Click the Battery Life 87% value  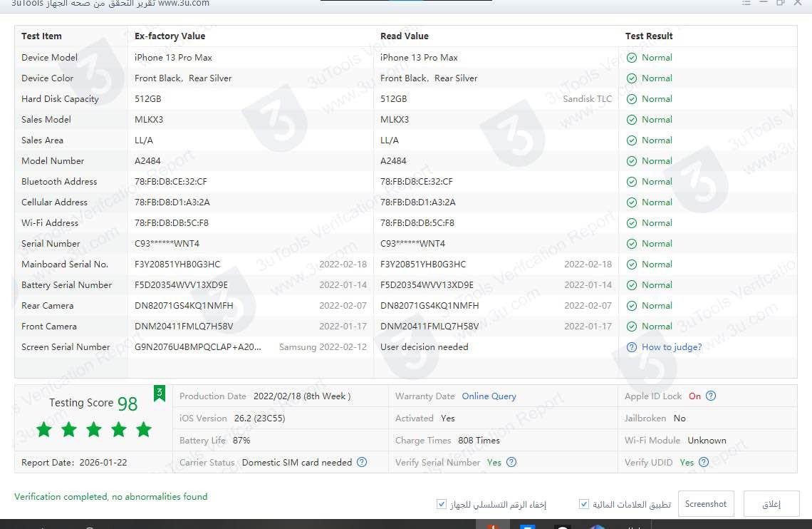tap(241, 441)
